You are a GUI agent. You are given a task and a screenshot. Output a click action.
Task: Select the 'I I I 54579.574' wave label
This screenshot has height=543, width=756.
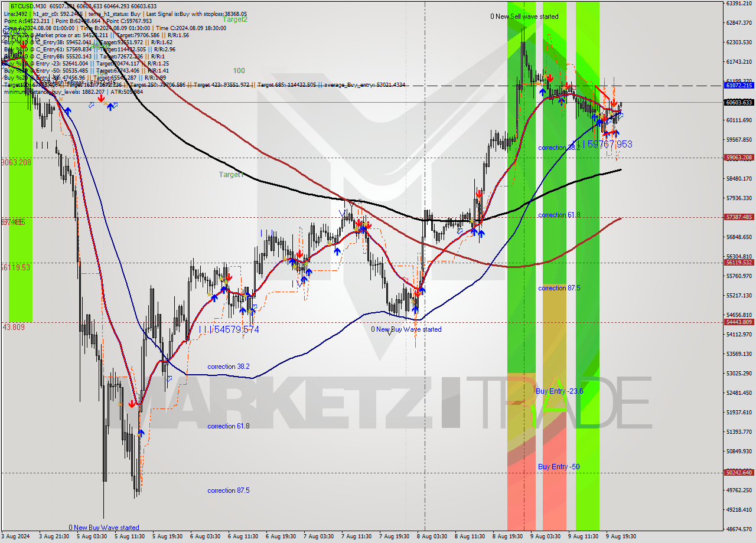pyautogui.click(x=229, y=329)
